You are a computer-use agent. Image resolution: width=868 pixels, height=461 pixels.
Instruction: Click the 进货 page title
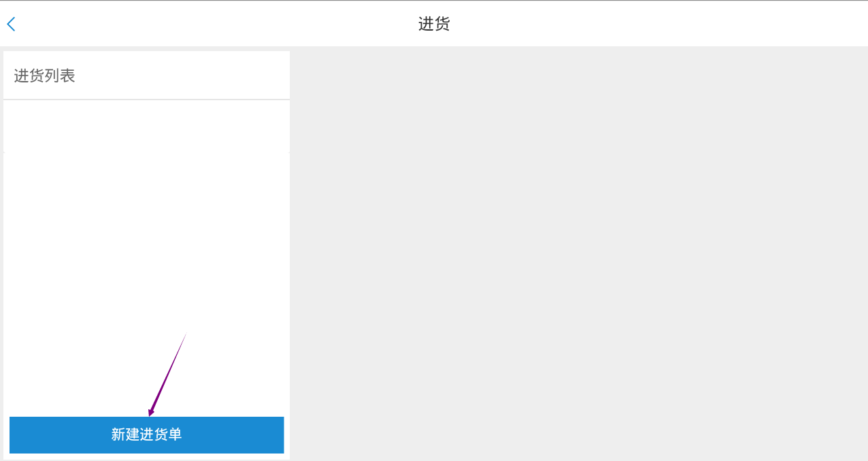coord(434,25)
